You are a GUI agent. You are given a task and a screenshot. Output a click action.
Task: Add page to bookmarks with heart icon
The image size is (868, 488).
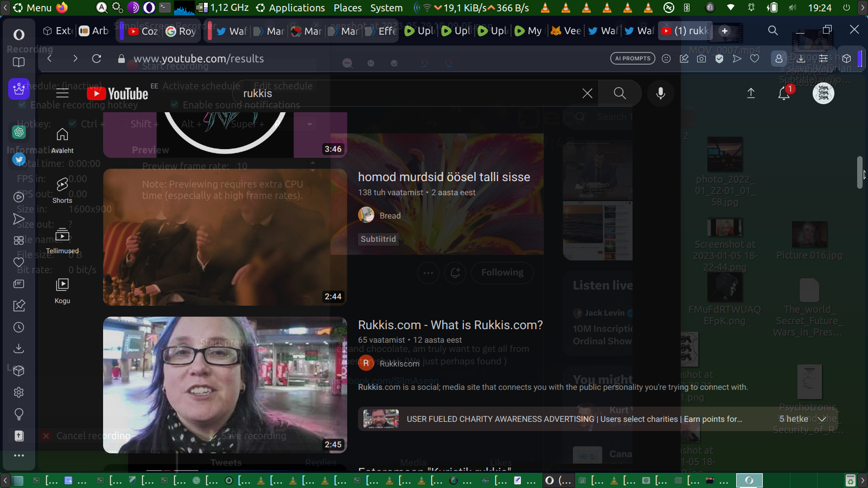coord(755,59)
